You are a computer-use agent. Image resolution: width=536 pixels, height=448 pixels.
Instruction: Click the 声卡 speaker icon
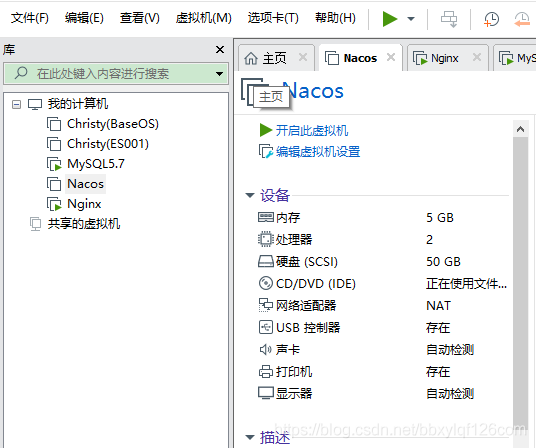pos(266,349)
